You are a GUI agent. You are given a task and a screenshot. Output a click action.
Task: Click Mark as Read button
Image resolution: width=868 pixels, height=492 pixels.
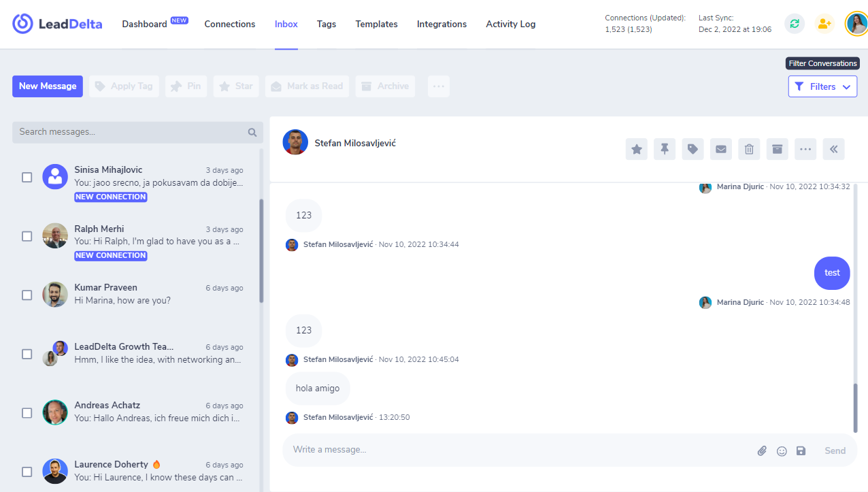[307, 86]
